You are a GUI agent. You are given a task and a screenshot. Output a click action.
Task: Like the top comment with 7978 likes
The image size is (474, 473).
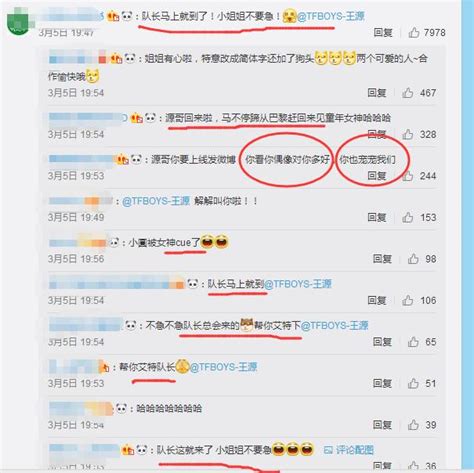pyautogui.click(x=414, y=33)
